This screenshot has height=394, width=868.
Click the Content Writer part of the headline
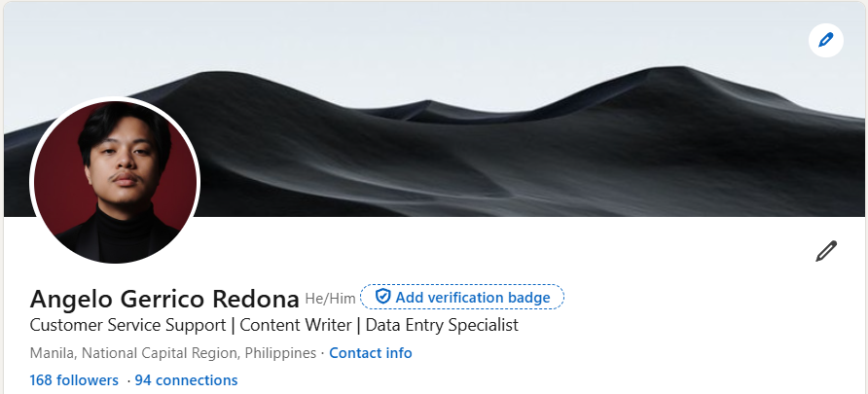pos(296,325)
